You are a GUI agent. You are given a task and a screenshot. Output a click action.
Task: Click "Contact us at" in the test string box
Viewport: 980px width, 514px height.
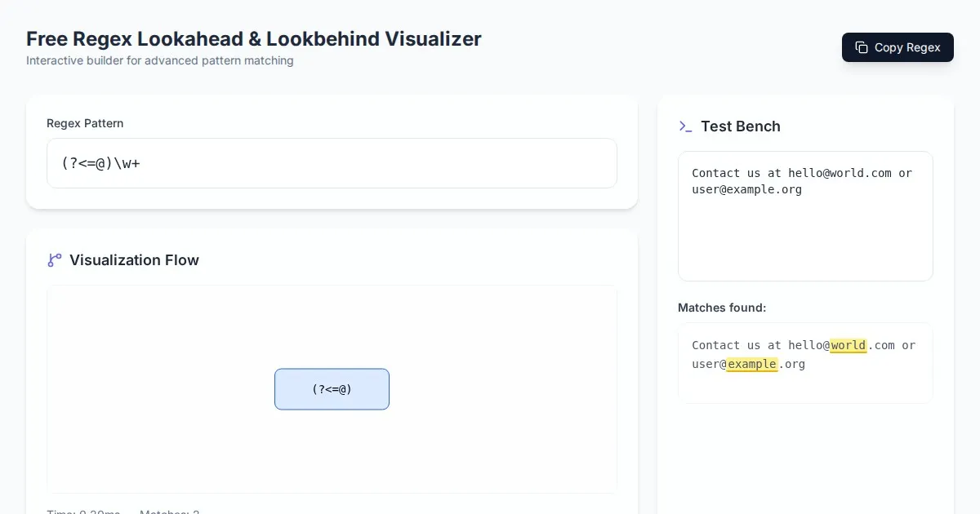pyautogui.click(x=736, y=173)
